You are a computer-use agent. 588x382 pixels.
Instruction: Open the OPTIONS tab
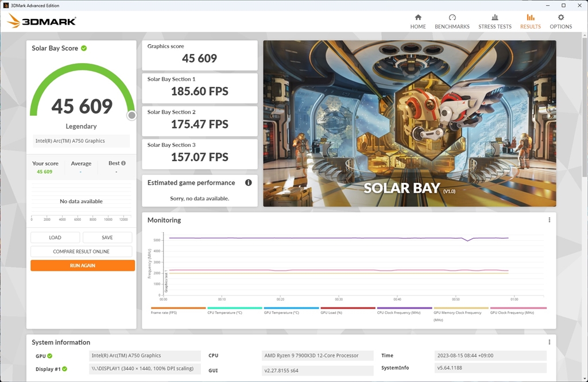560,22
